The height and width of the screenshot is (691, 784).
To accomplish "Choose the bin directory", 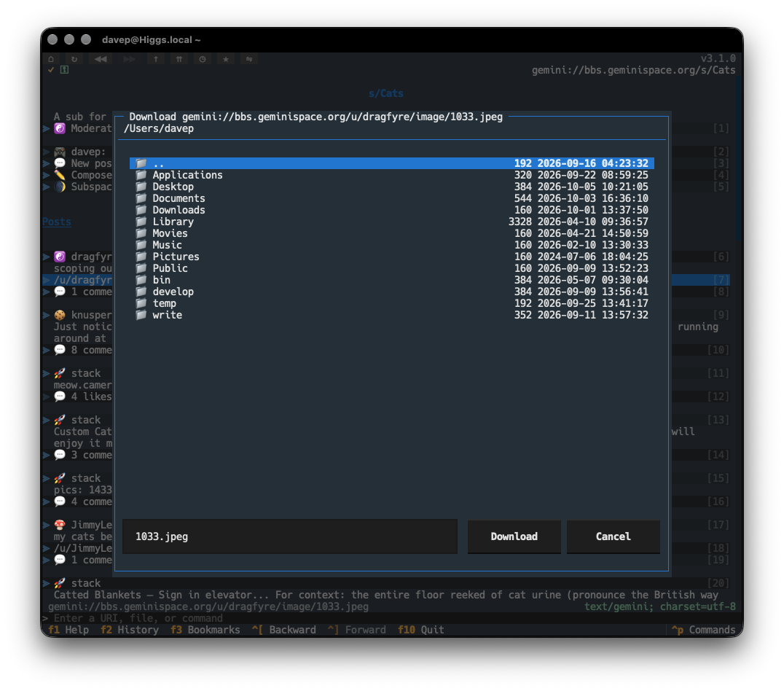I will coord(391,280).
